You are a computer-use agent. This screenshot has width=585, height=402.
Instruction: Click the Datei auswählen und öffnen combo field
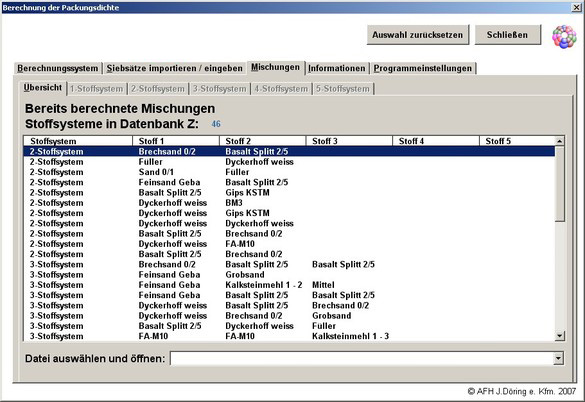tap(367, 359)
